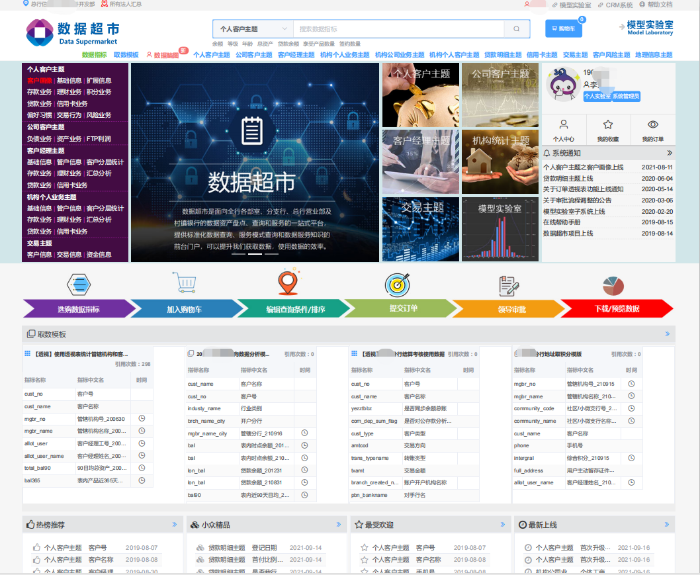
Task: Click the 选购数据指标 purple arrow step
Action: tap(79, 309)
